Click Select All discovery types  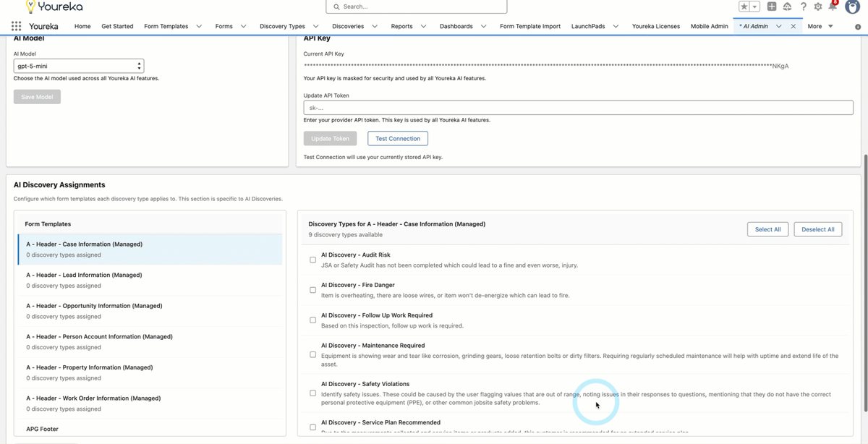click(767, 229)
